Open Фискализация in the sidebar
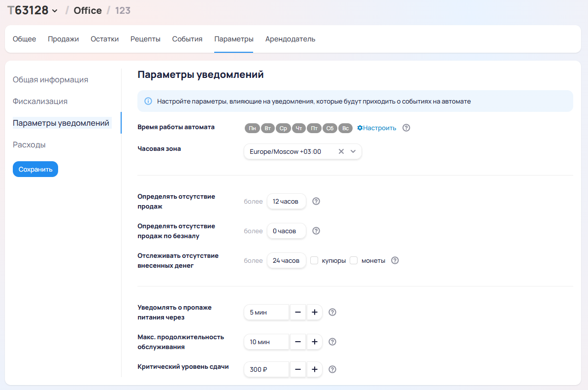The width and height of the screenshot is (588, 390). [40, 101]
